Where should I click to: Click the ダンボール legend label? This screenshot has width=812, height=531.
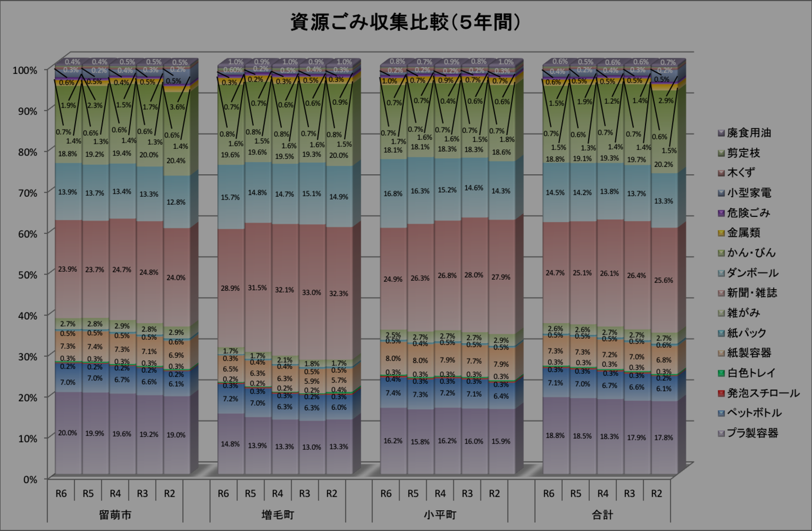pyautogui.click(x=752, y=273)
